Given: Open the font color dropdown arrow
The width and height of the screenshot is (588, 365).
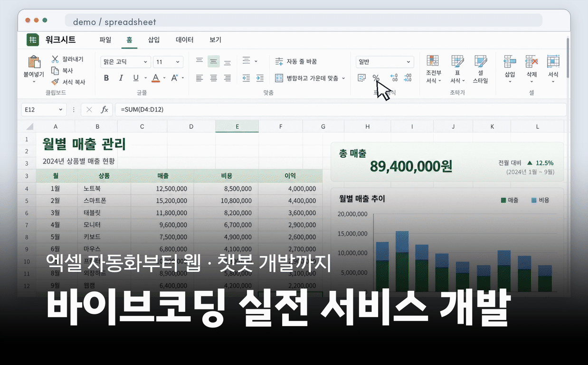Looking at the screenshot, I should coord(164,78).
